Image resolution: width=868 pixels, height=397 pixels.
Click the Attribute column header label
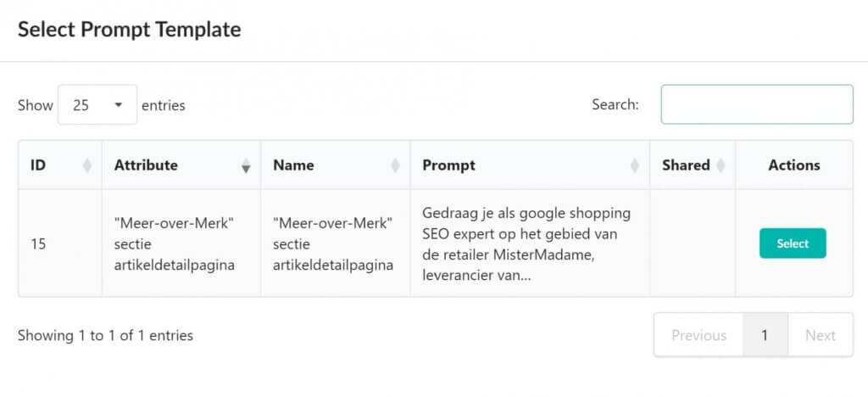(146, 165)
